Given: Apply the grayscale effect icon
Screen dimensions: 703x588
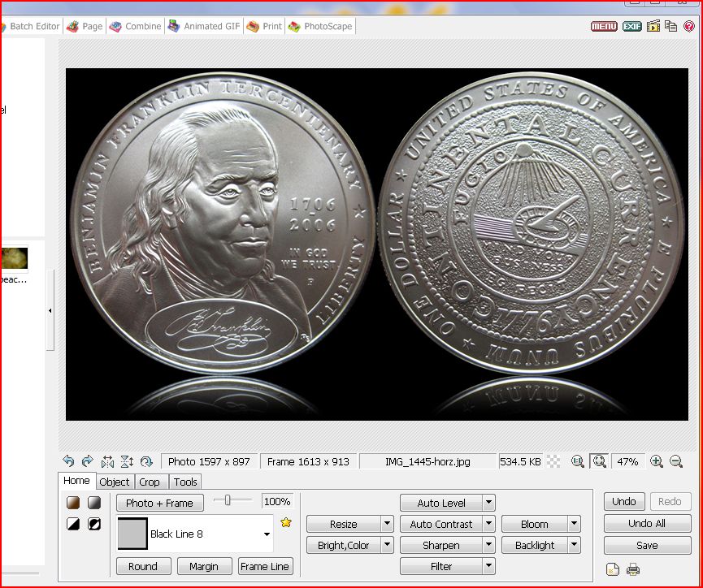Looking at the screenshot, I should [x=94, y=503].
